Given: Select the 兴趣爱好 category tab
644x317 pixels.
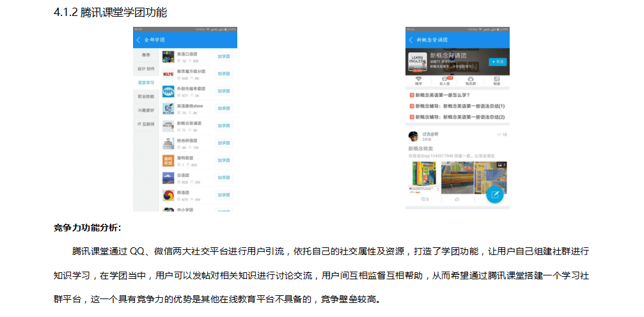Looking at the screenshot, I should point(146,111).
